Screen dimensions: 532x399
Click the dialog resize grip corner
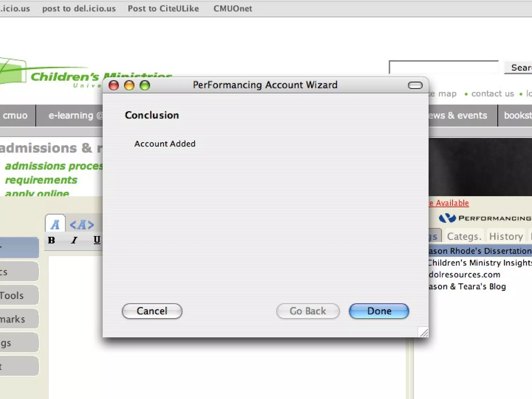[x=423, y=332]
